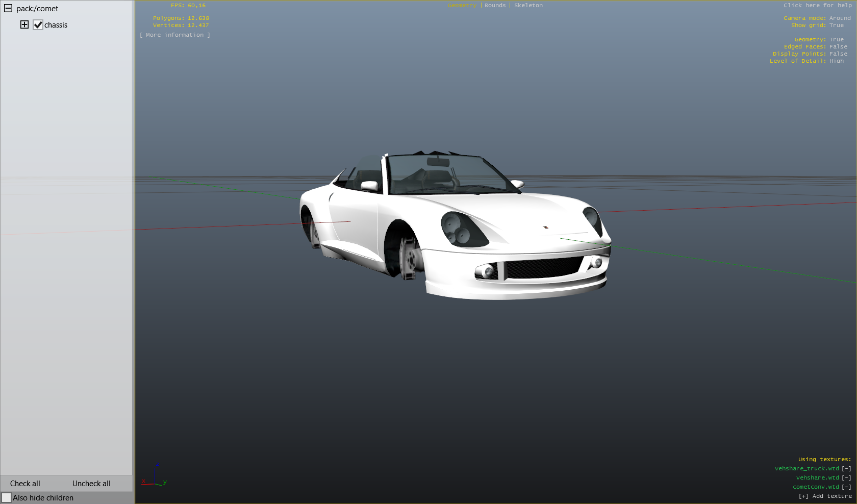
Task: Click the FPS counter text
Action: coord(188,6)
